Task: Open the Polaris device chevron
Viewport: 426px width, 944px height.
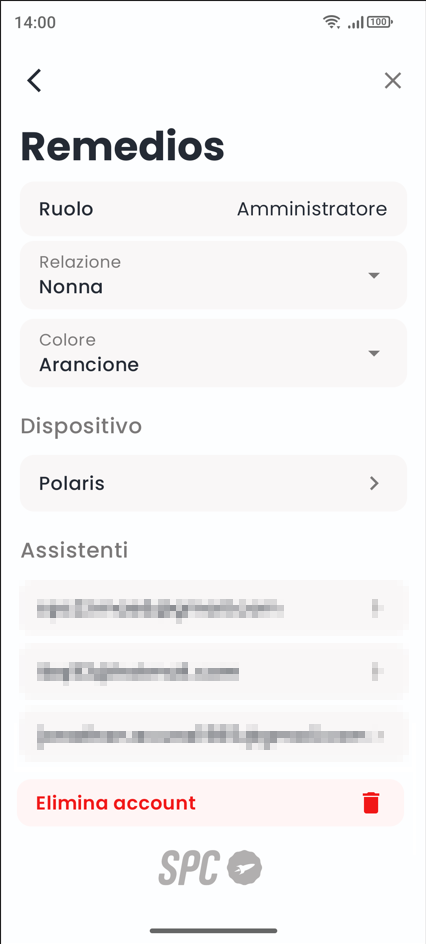Action: click(374, 483)
